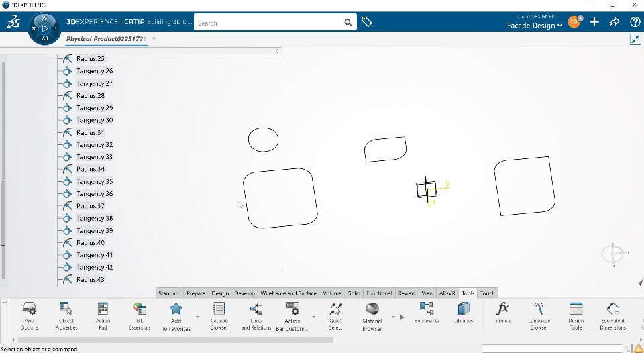The width and height of the screenshot is (644, 353).
Task: Activate Quick Select tool
Action: coord(335,315)
